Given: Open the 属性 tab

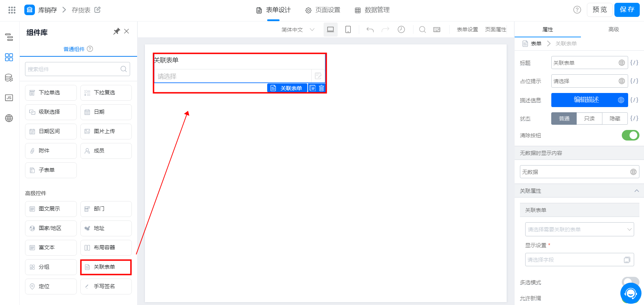Looking at the screenshot, I should [x=548, y=29].
